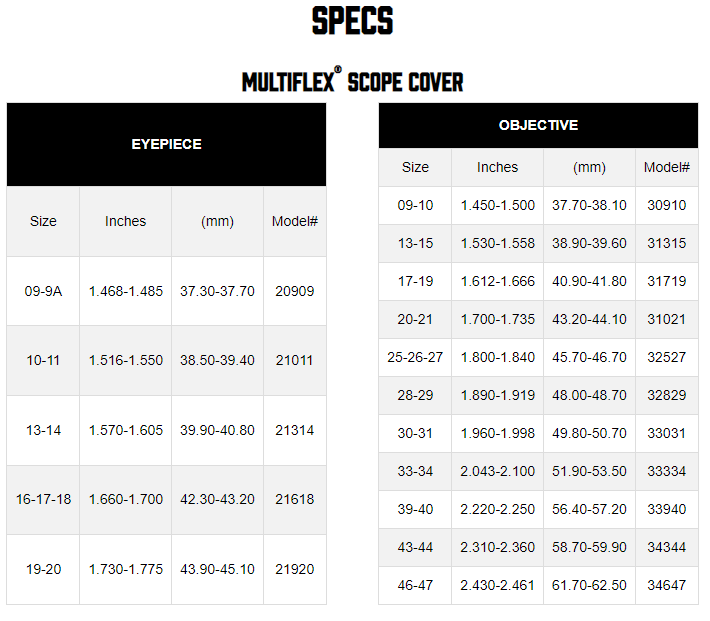Click objective inches value 1.612-1.666
The width and height of the screenshot is (710, 621).
tap(498, 281)
